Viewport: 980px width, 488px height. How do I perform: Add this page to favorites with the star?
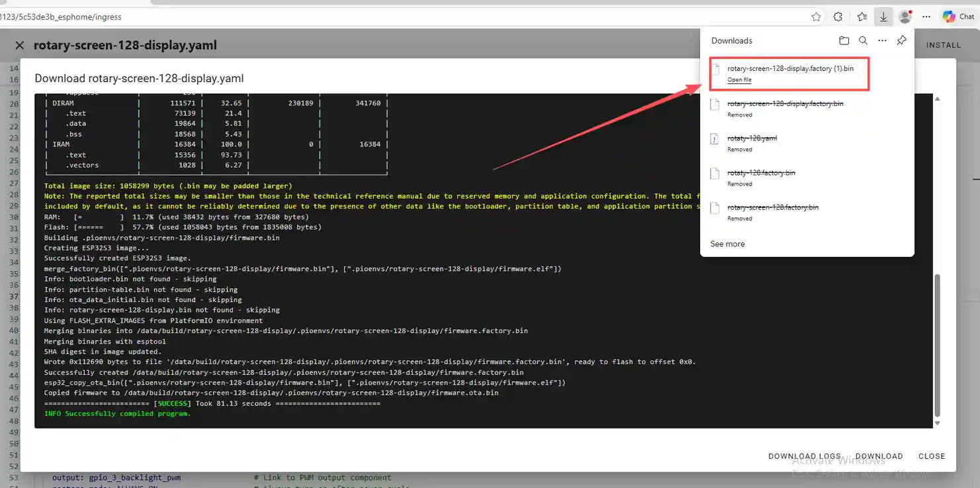816,17
